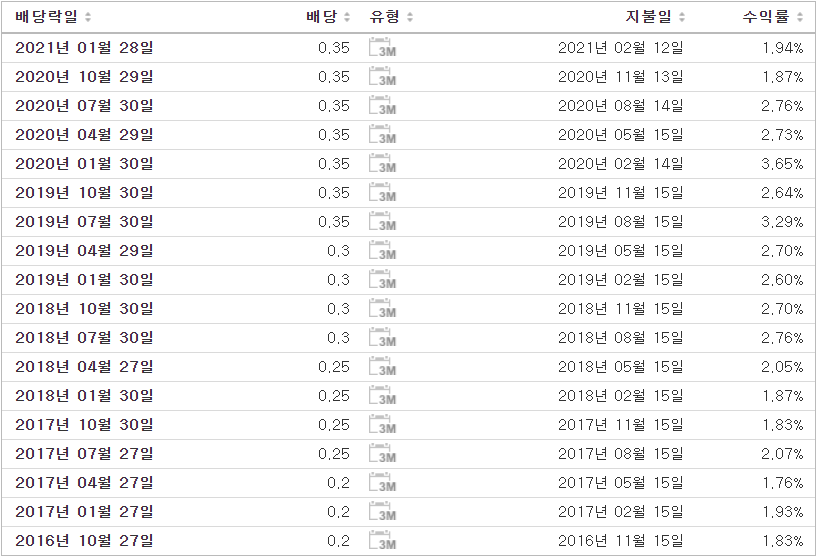Screen dimensions: 820x558
Task: Click yield value 2,07%
Action: (782, 454)
